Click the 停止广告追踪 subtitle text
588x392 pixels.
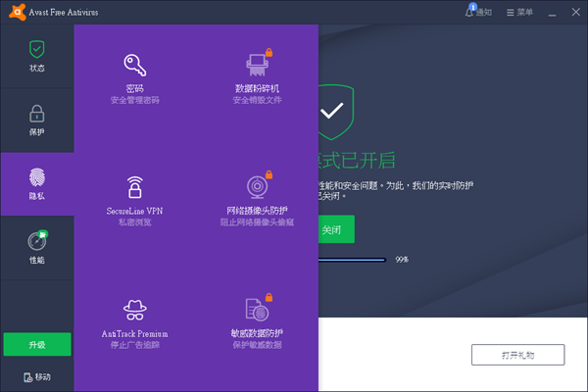click(x=135, y=345)
